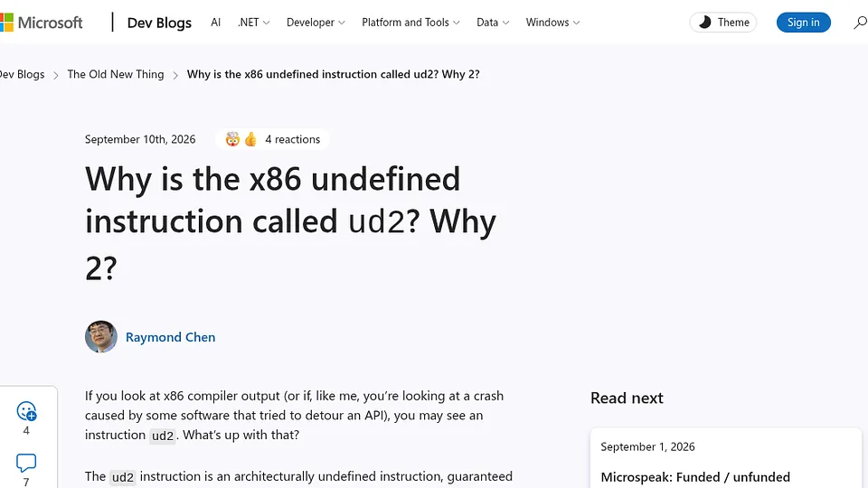
Task: Click the moon icon in Theme
Action: (704, 22)
